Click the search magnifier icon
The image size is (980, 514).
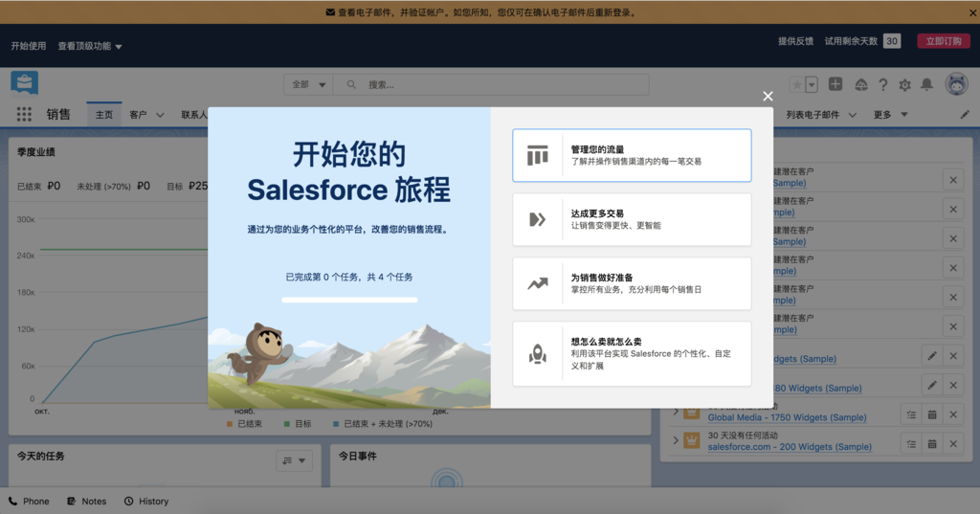[x=351, y=84]
